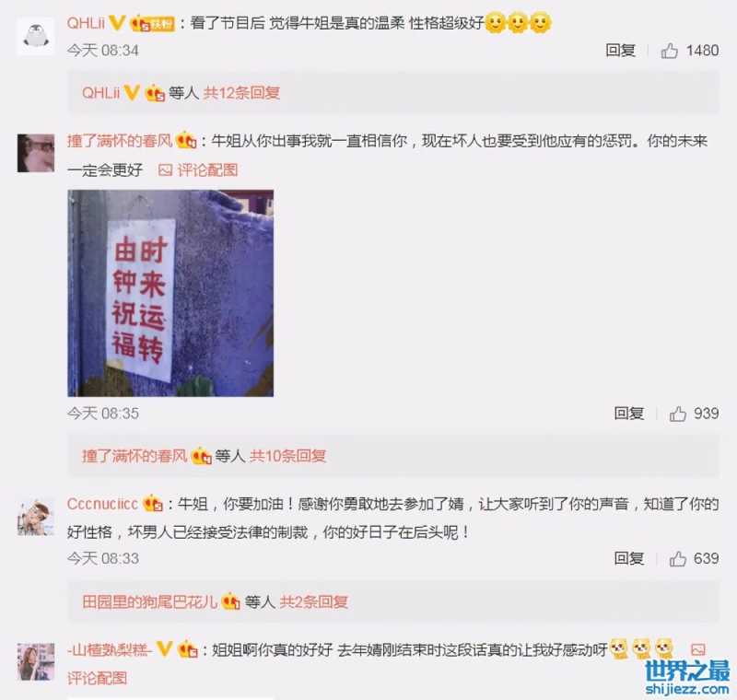Click the 评论配图 image icon under 撞了满怀的春风's comment

tap(165, 170)
